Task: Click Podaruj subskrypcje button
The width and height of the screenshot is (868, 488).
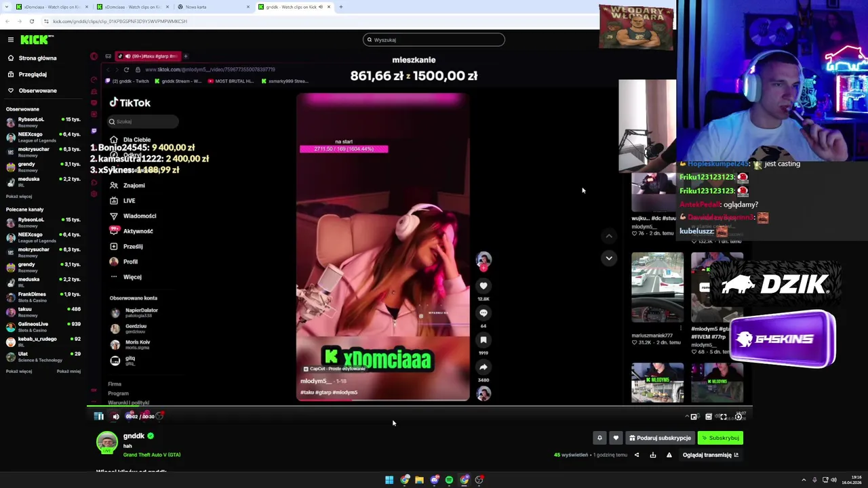Action: coord(660,438)
